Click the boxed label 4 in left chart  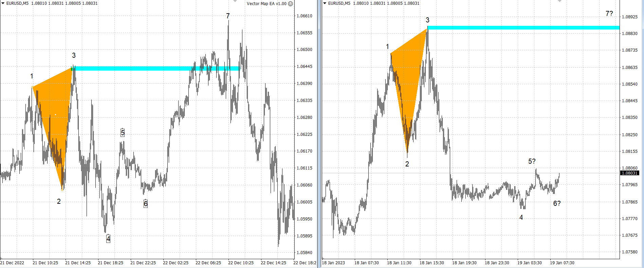click(108, 239)
